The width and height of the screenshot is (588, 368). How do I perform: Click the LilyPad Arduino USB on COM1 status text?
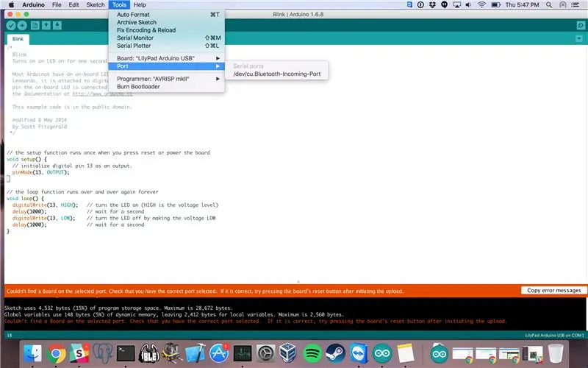tap(554, 336)
